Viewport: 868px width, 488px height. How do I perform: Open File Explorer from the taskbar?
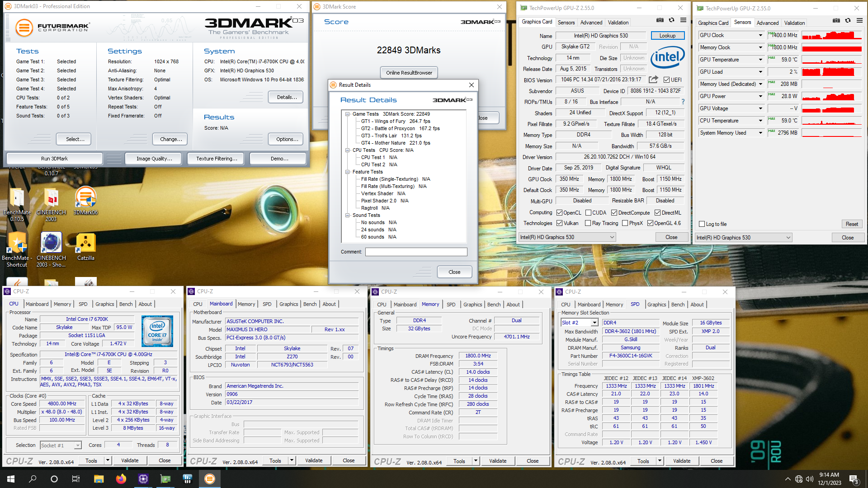[99, 479]
